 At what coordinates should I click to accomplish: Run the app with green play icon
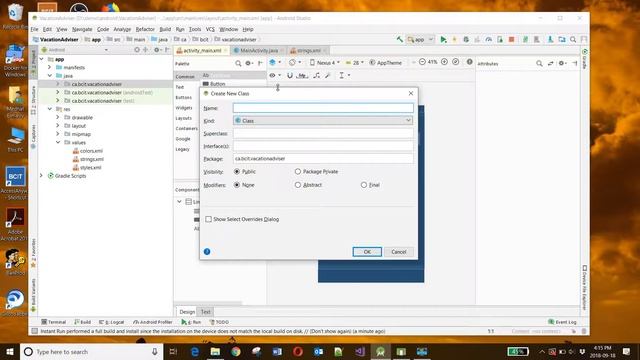443,40
